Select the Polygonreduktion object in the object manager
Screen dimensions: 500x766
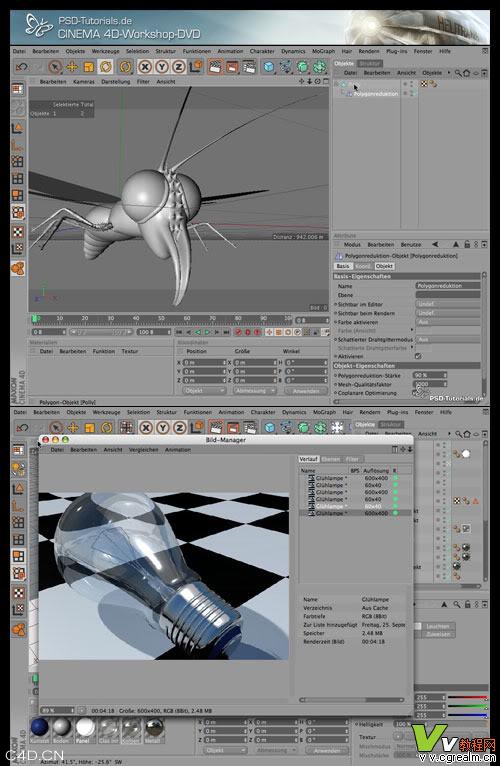(x=375, y=93)
